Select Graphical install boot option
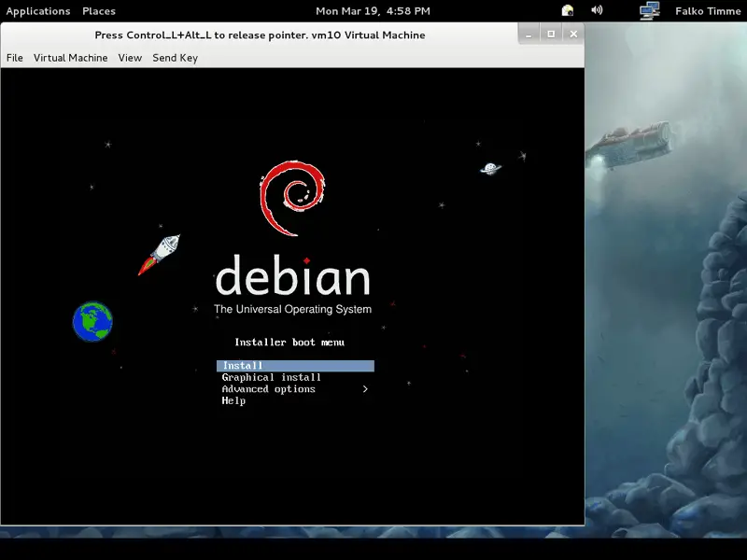 click(x=272, y=378)
